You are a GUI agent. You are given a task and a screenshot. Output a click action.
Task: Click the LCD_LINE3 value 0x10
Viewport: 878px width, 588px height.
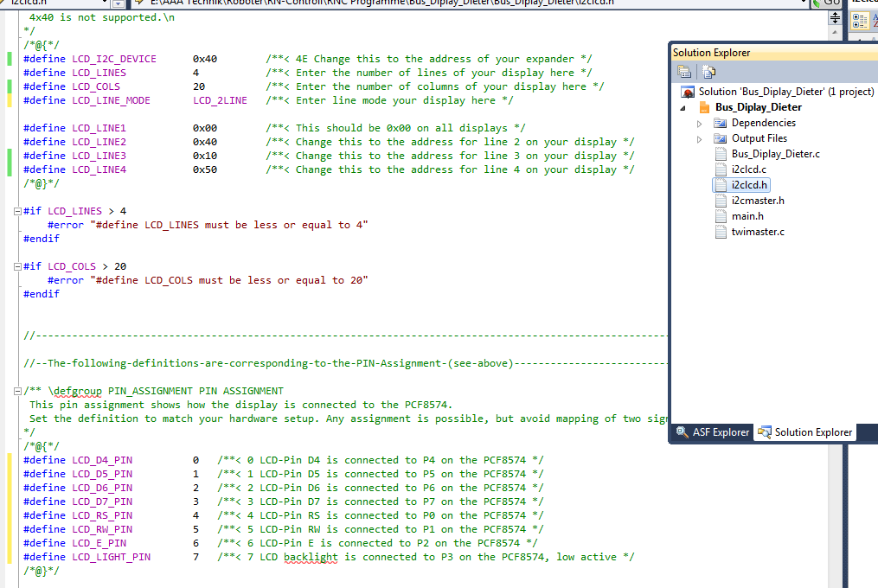(205, 156)
